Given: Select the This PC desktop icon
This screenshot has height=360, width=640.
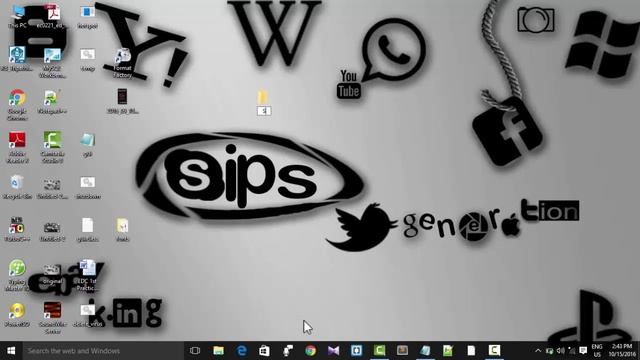Looking at the screenshot, I should pos(17,16).
